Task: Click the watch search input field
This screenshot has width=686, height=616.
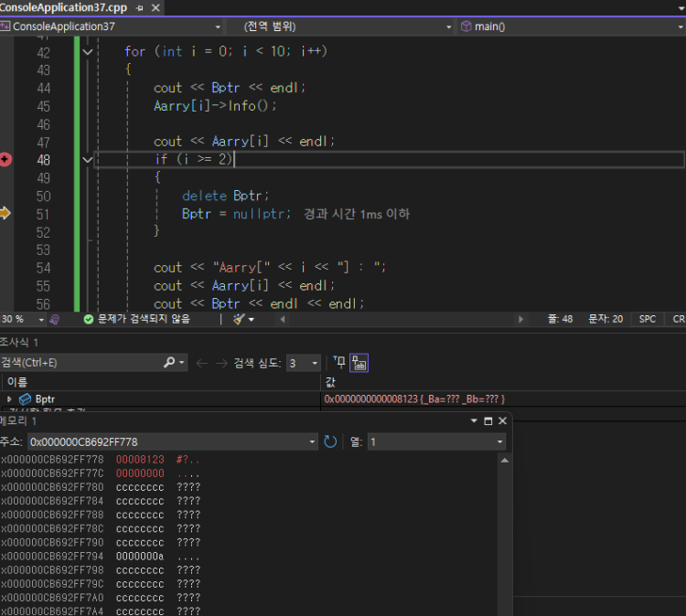Action: point(80,363)
